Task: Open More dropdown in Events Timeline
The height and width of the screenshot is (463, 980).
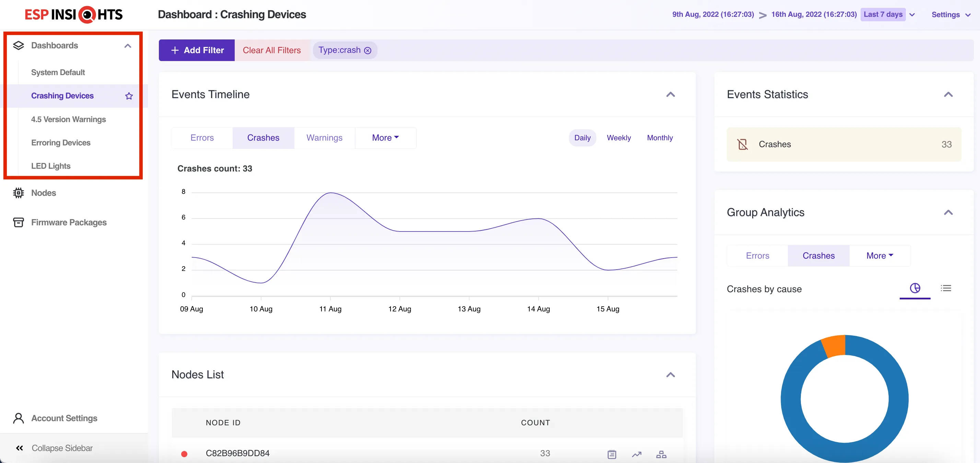Action: pyautogui.click(x=385, y=138)
